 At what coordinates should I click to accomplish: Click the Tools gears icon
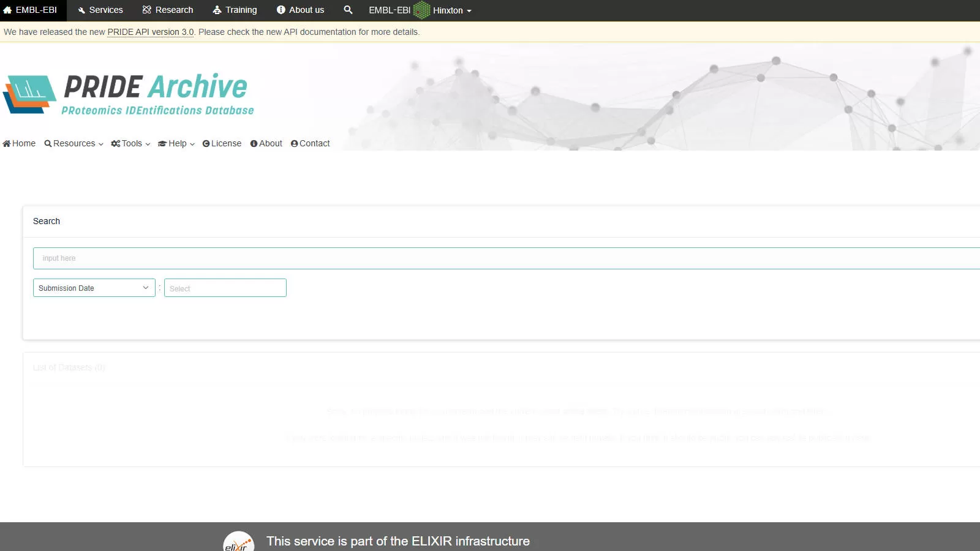116,144
